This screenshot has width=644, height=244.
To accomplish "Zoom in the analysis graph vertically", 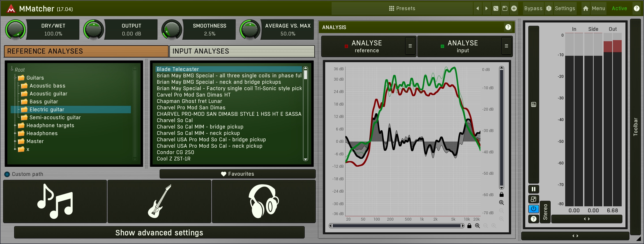I will coord(501,203).
